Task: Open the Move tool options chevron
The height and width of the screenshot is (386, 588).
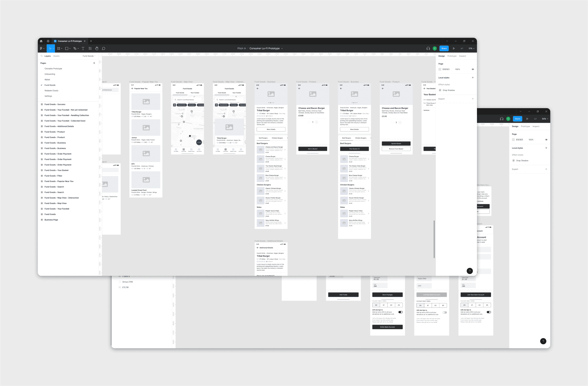Action: click(53, 49)
